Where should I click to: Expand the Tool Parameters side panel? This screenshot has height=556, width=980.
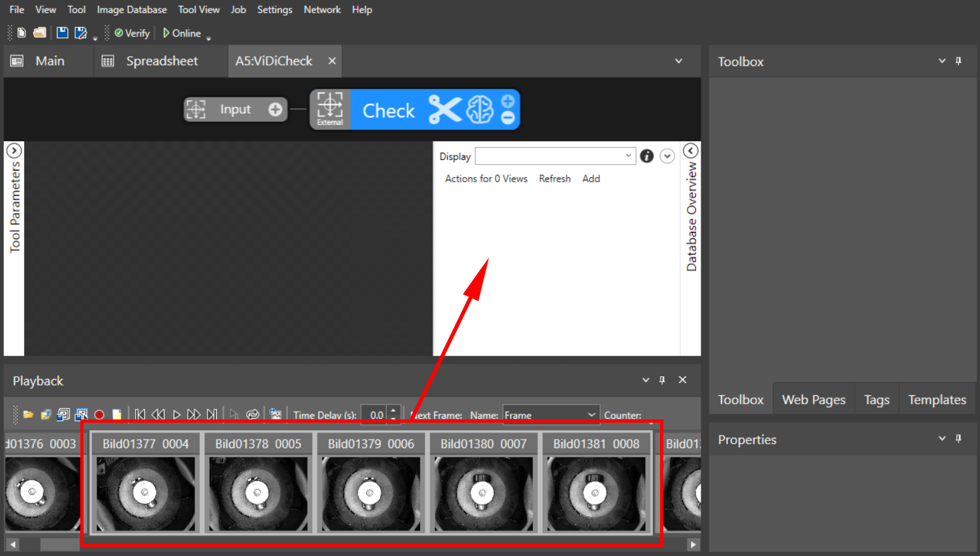point(14,151)
